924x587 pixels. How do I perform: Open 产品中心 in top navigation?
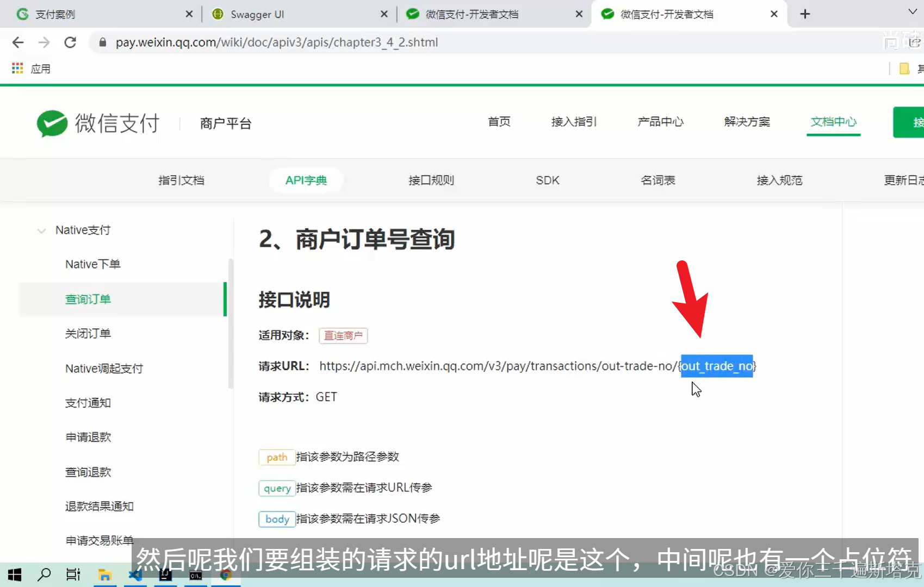pyautogui.click(x=661, y=122)
